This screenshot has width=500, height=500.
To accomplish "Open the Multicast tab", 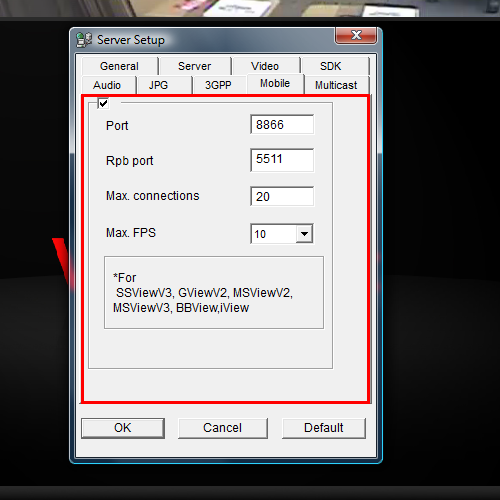I will [x=337, y=85].
